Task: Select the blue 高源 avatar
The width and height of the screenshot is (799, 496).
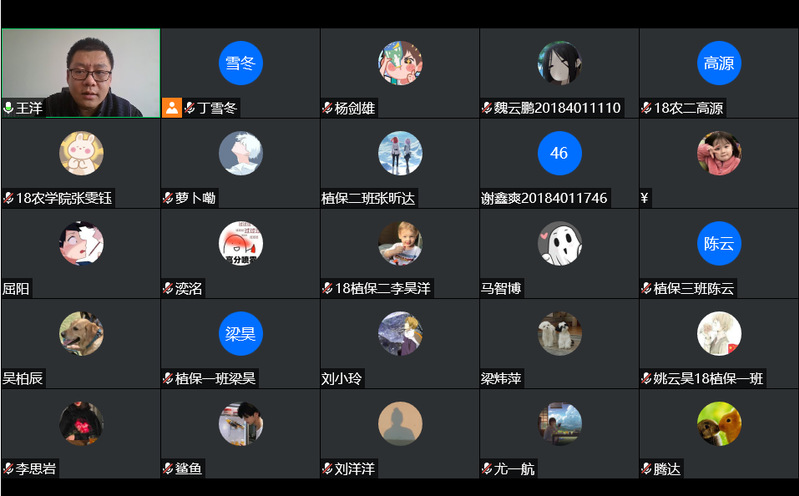Action: click(719, 63)
